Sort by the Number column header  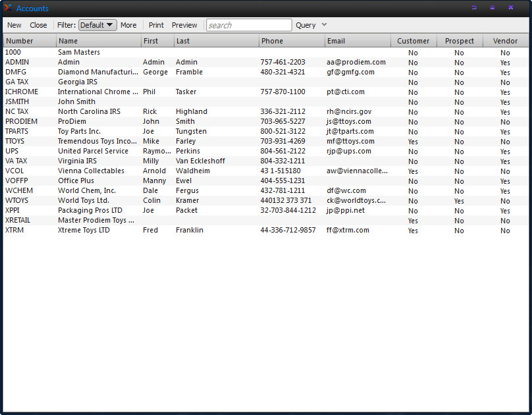click(x=30, y=41)
